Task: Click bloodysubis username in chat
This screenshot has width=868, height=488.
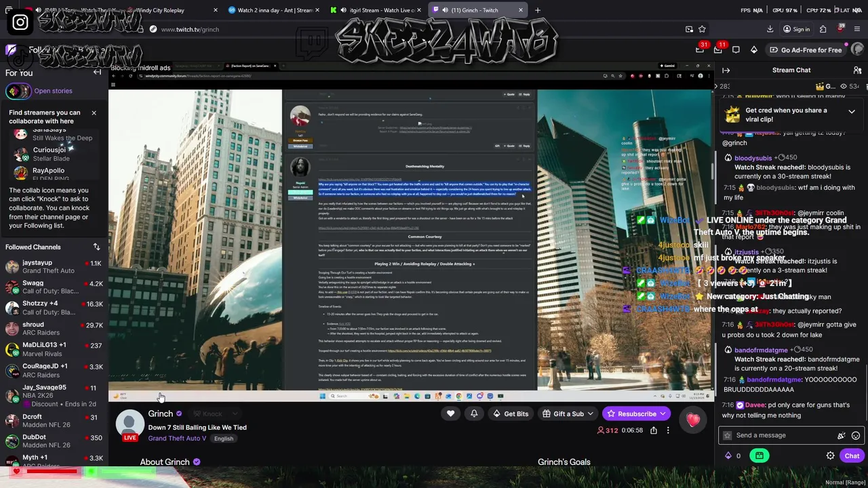Action: tap(753, 158)
